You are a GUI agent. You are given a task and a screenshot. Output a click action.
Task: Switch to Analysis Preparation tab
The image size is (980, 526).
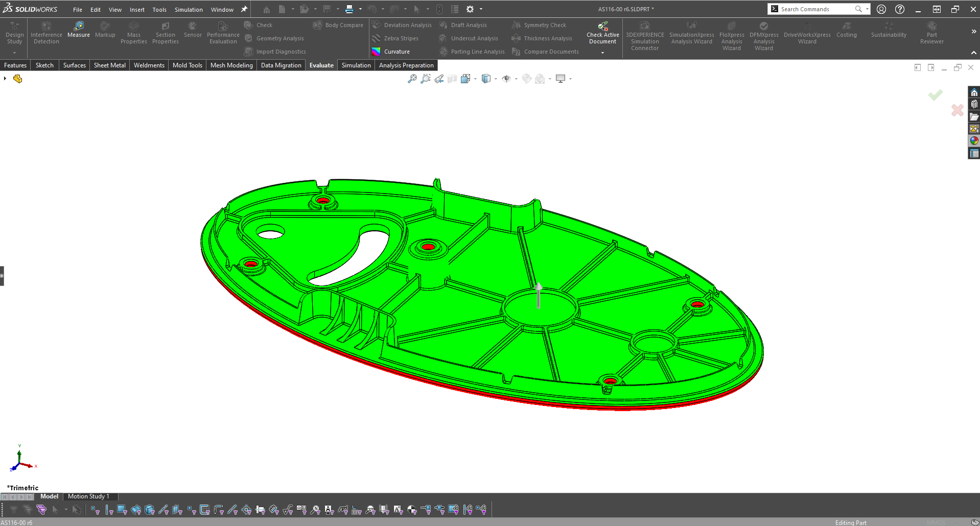click(x=406, y=65)
